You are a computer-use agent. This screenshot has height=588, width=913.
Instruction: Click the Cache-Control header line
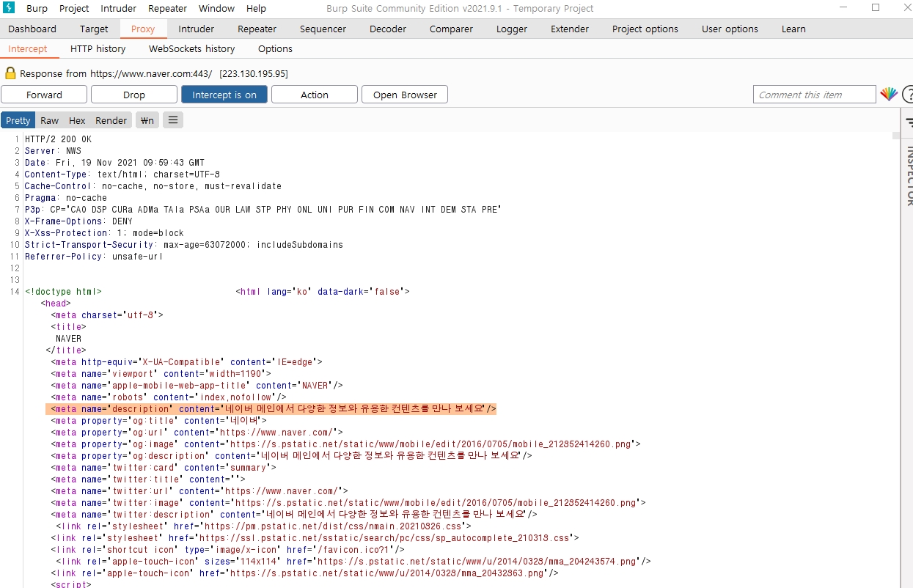(x=153, y=185)
